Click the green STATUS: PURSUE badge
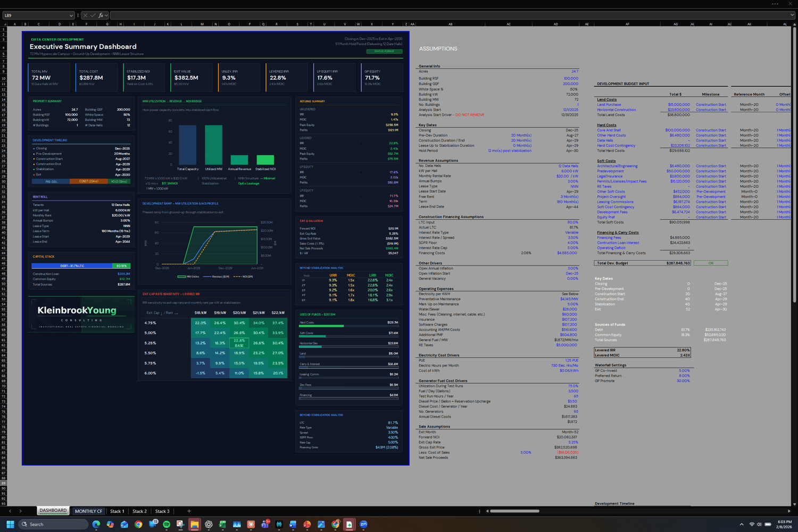 pyautogui.click(x=384, y=51)
